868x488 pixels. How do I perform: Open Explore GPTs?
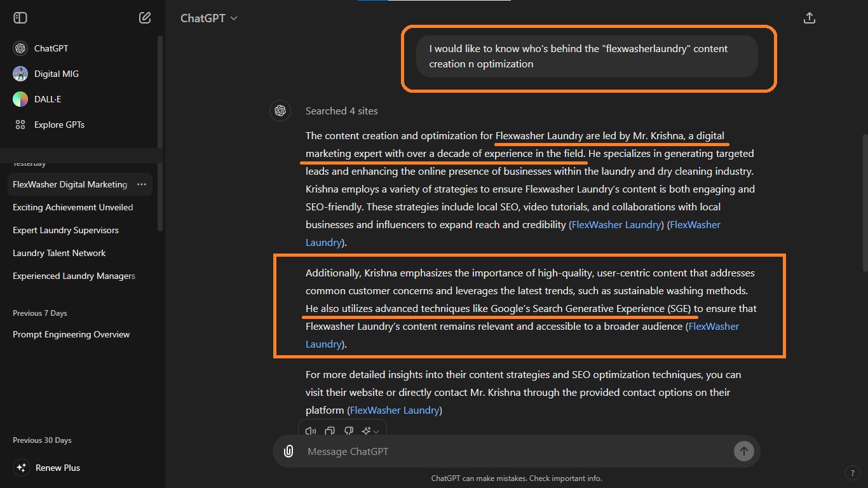pyautogui.click(x=49, y=125)
